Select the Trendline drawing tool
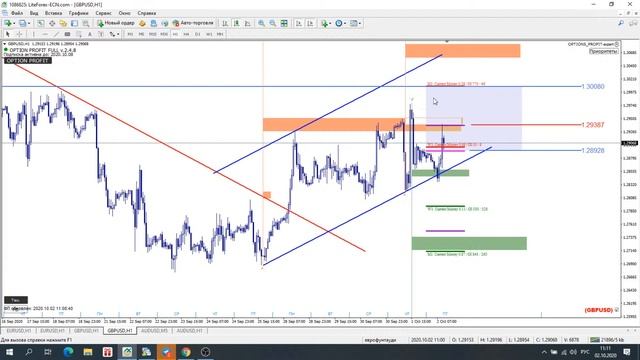 coord(56,34)
